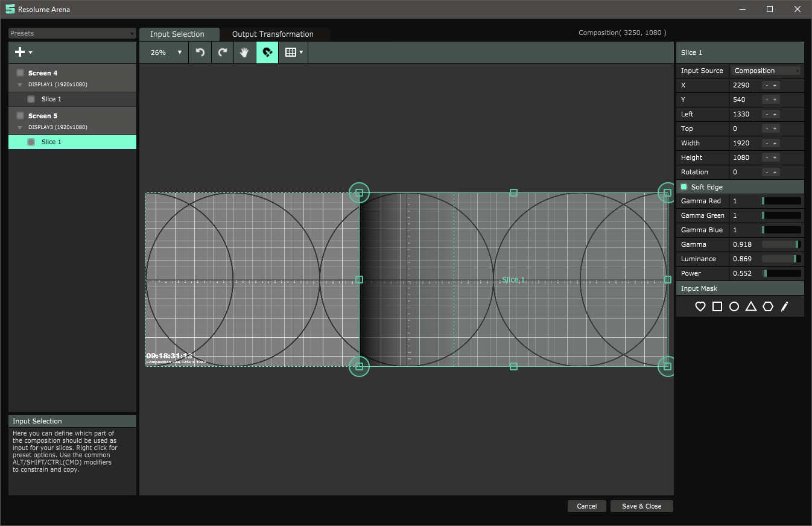Image resolution: width=812 pixels, height=526 pixels.
Task: Click the Cancel button
Action: (586, 506)
